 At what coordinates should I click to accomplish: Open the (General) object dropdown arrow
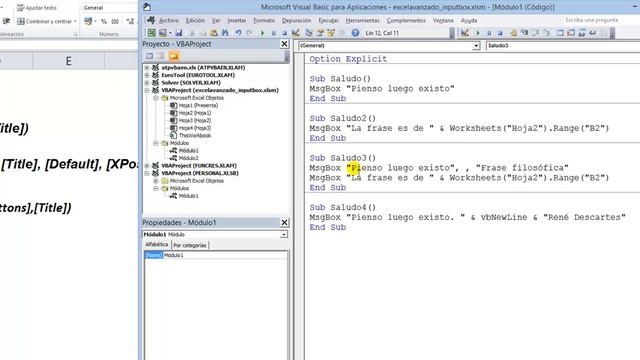[476, 46]
